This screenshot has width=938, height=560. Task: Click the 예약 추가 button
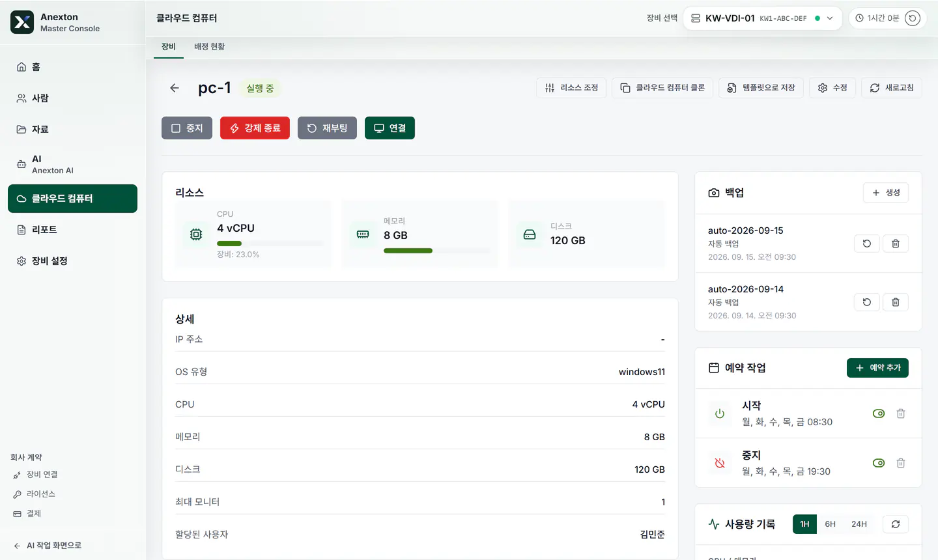coord(877,368)
